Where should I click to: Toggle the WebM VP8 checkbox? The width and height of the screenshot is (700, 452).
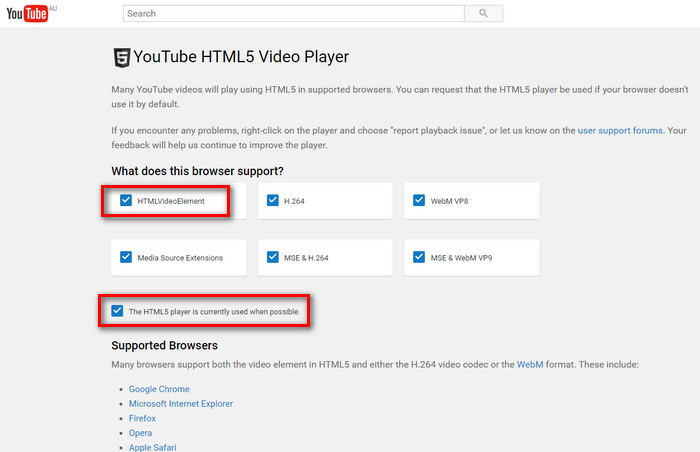pyautogui.click(x=419, y=200)
